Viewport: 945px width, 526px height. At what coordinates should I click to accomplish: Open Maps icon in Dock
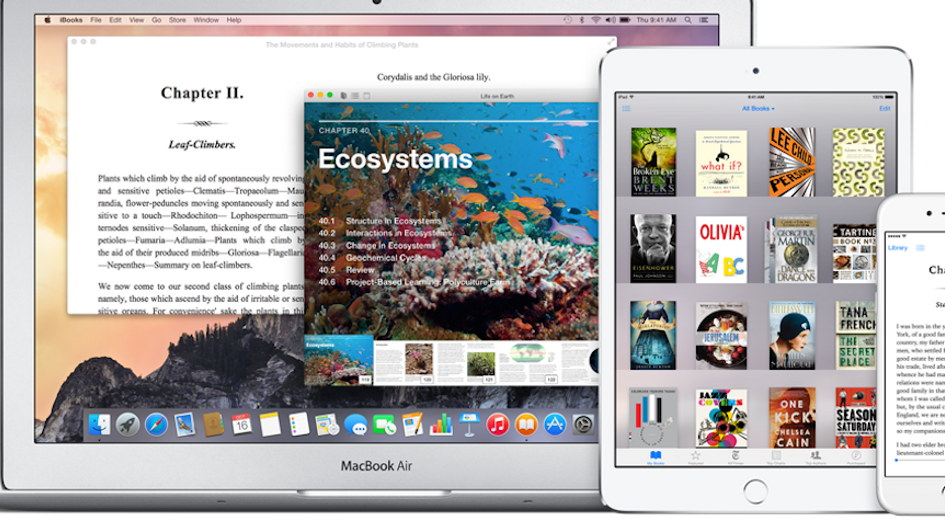[327, 425]
